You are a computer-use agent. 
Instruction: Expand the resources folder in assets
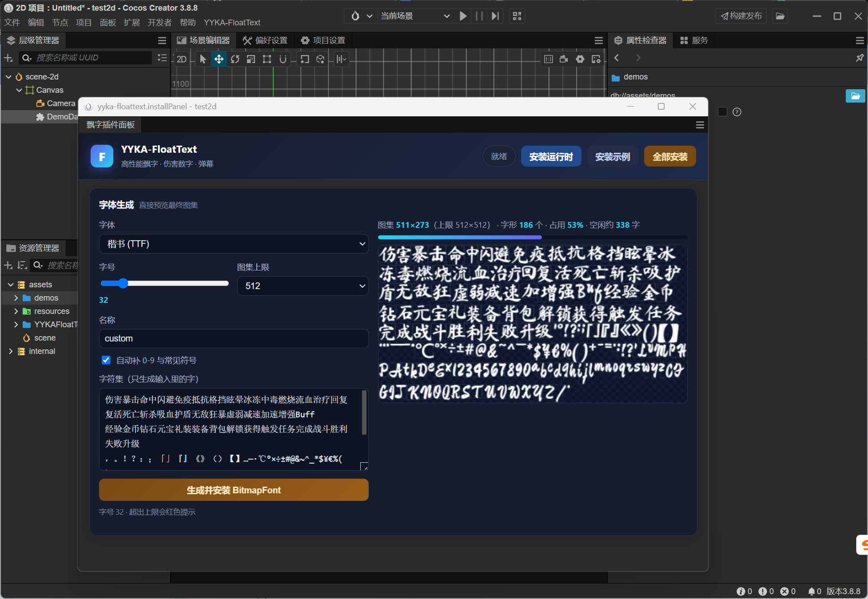pyautogui.click(x=16, y=311)
